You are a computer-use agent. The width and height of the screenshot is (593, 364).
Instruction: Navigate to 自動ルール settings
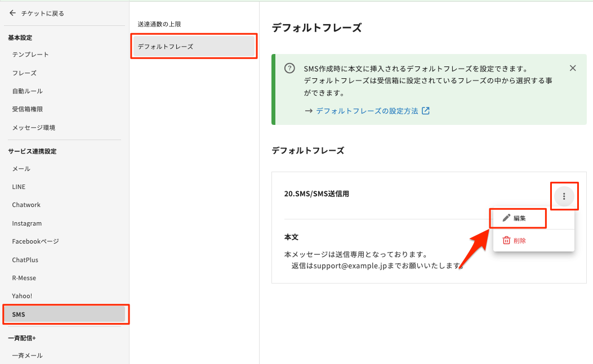click(x=28, y=91)
